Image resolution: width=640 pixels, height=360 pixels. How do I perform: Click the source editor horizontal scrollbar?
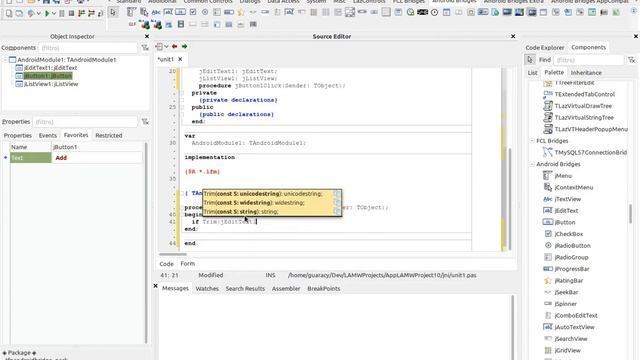coord(173,254)
